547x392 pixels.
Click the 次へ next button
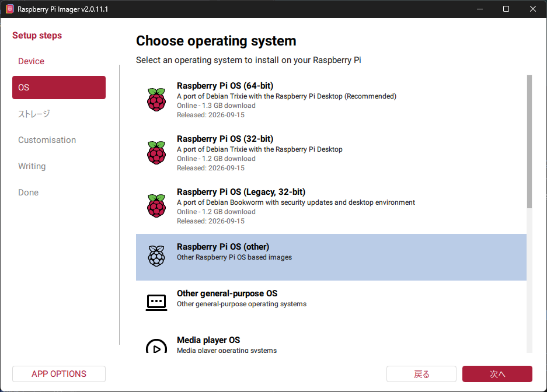pos(497,374)
